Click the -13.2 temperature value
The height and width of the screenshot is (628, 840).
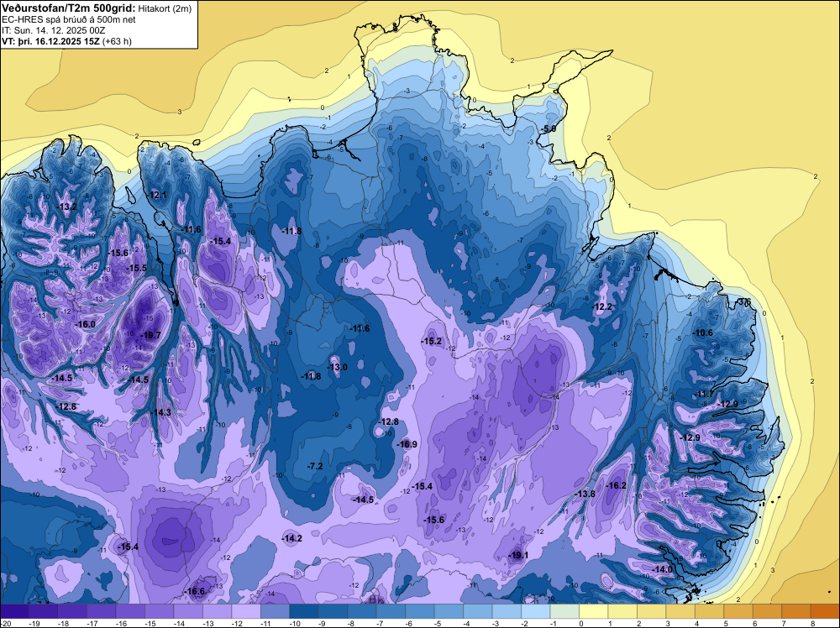(x=67, y=207)
